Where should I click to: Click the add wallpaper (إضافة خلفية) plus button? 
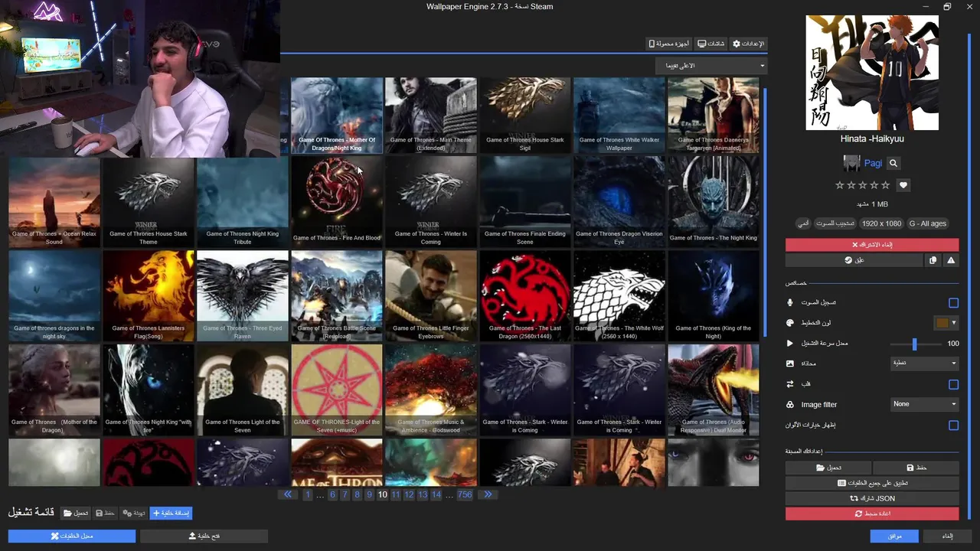pyautogui.click(x=171, y=513)
